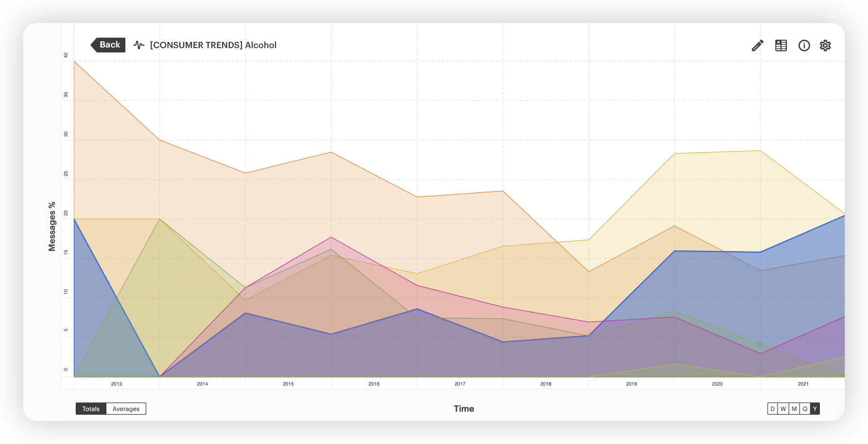The image size is (868, 444).
Task: Select daily granularity D
Action: [x=773, y=409]
